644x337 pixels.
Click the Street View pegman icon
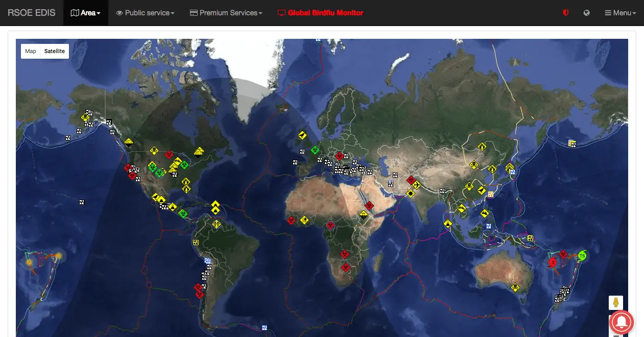pos(616,303)
